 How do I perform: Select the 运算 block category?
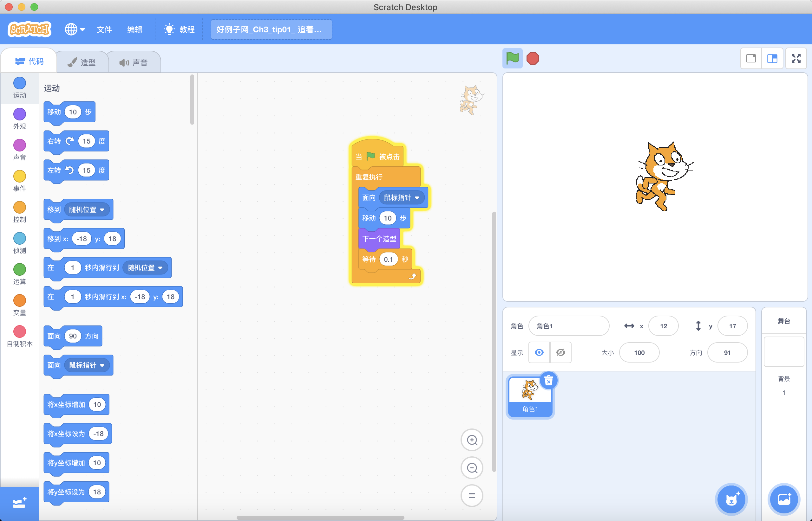pyautogui.click(x=19, y=274)
